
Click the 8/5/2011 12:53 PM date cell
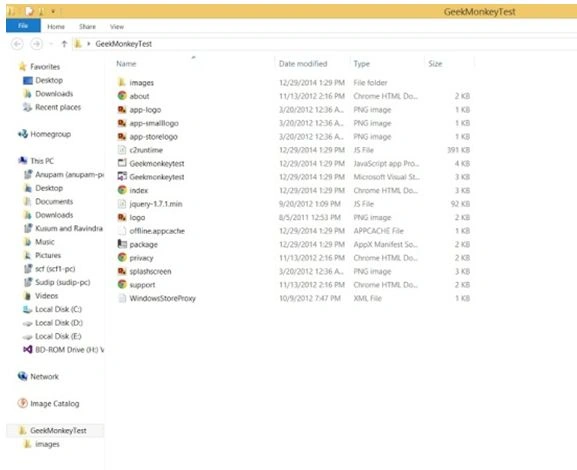coord(310,217)
